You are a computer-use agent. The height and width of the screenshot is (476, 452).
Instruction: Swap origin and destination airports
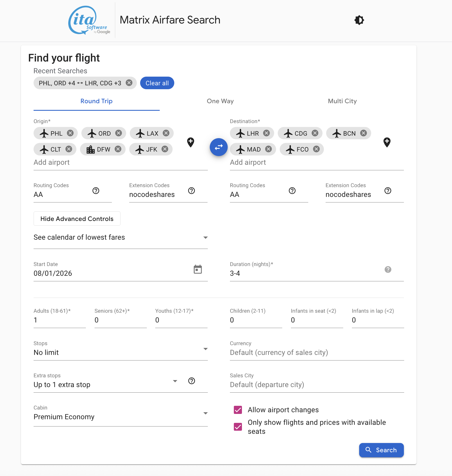pos(219,147)
